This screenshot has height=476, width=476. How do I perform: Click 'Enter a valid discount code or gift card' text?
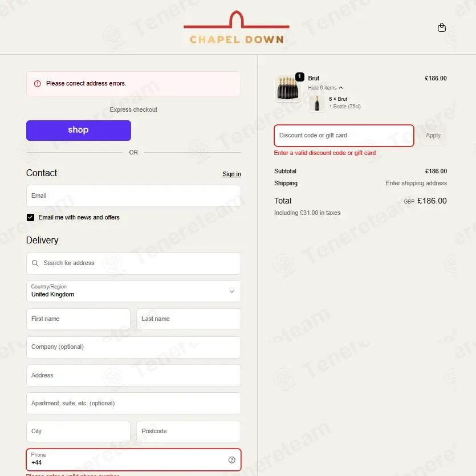point(325,153)
